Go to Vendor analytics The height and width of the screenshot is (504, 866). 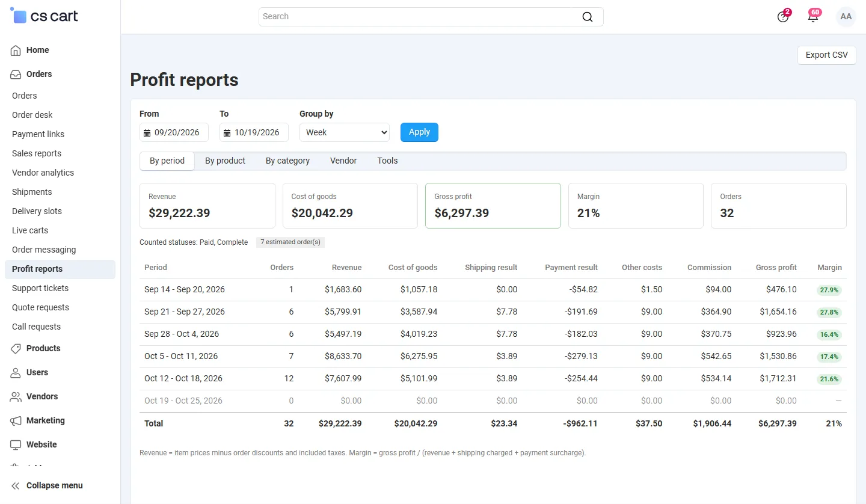43,173
